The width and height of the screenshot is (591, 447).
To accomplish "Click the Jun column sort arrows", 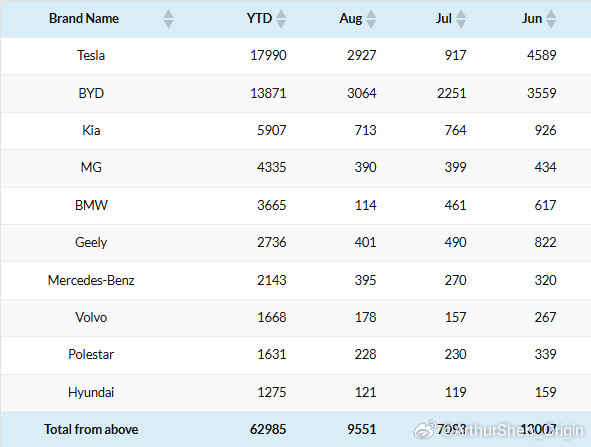I will coord(551,19).
